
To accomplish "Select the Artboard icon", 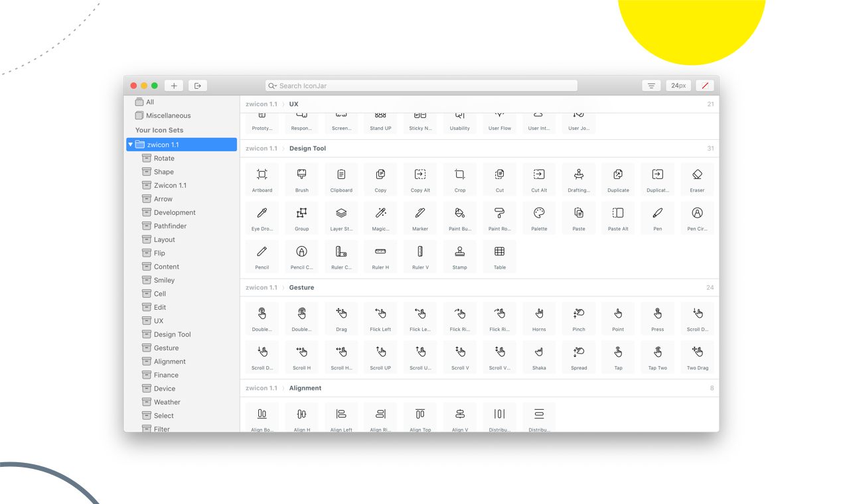I will [x=262, y=179].
